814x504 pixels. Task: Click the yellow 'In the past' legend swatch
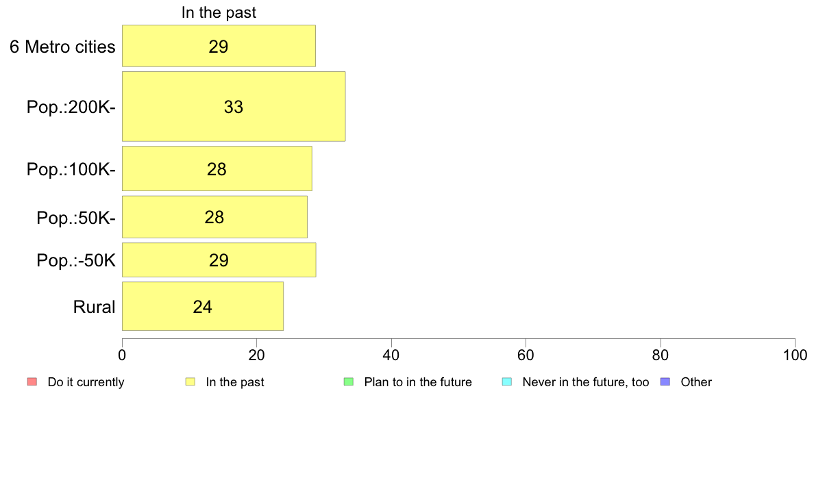[x=190, y=381]
